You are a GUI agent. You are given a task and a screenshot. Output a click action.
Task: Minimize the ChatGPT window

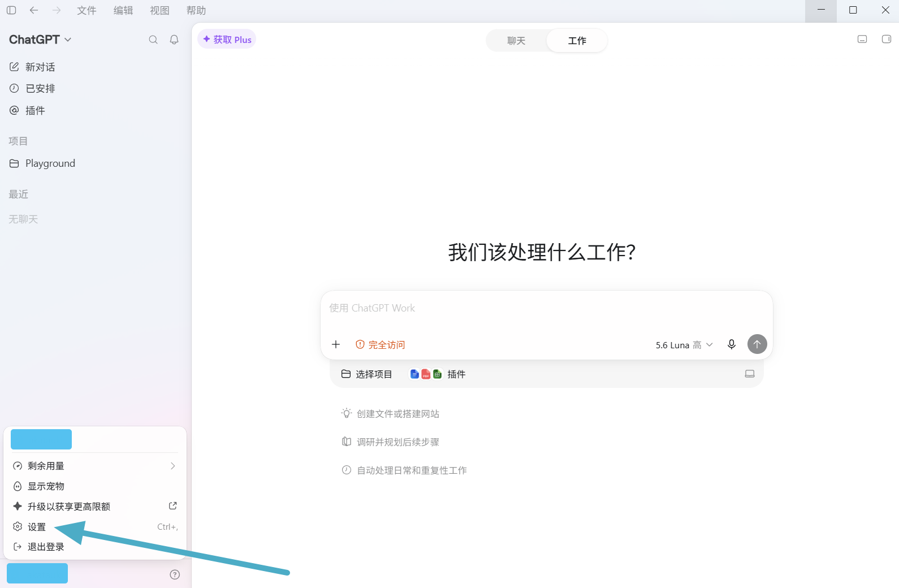(x=821, y=10)
